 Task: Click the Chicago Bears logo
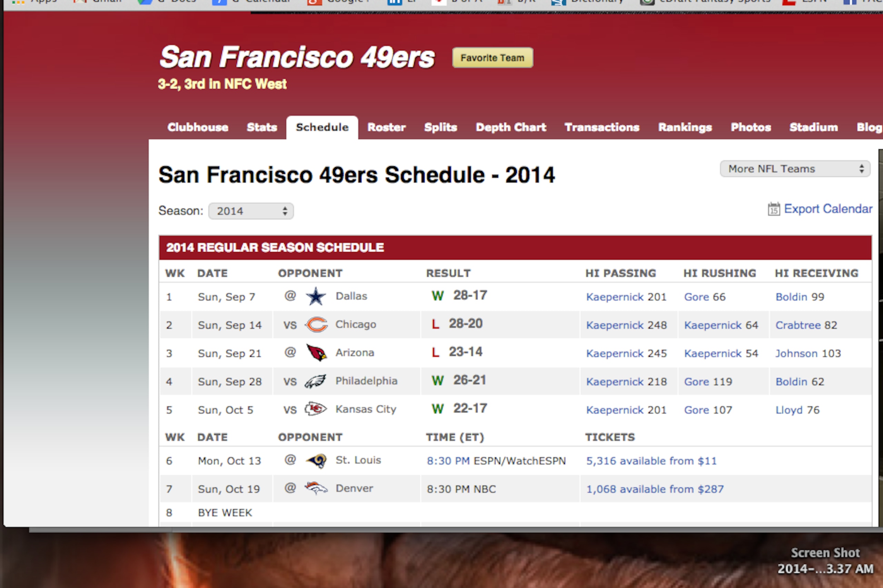(x=316, y=325)
